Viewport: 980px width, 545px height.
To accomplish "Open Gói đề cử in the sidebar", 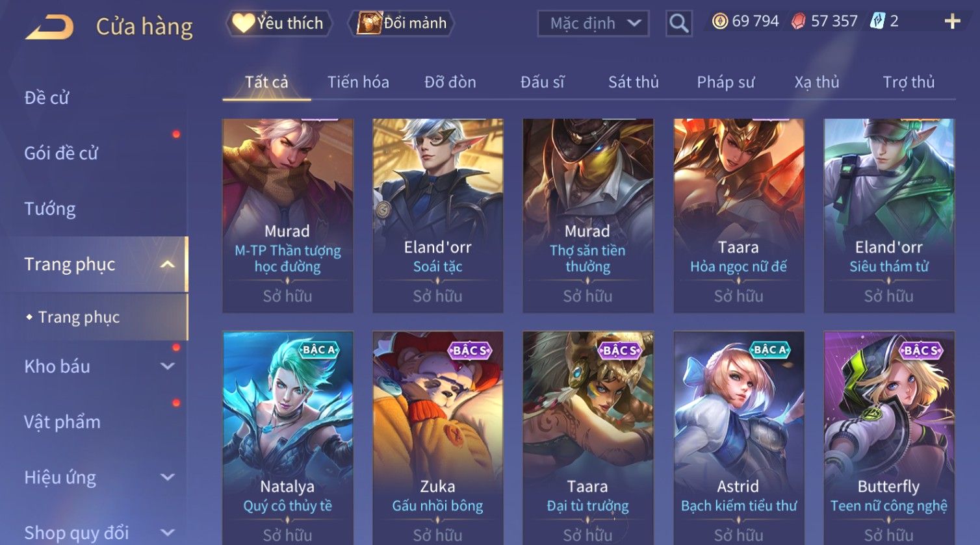I will click(x=61, y=153).
